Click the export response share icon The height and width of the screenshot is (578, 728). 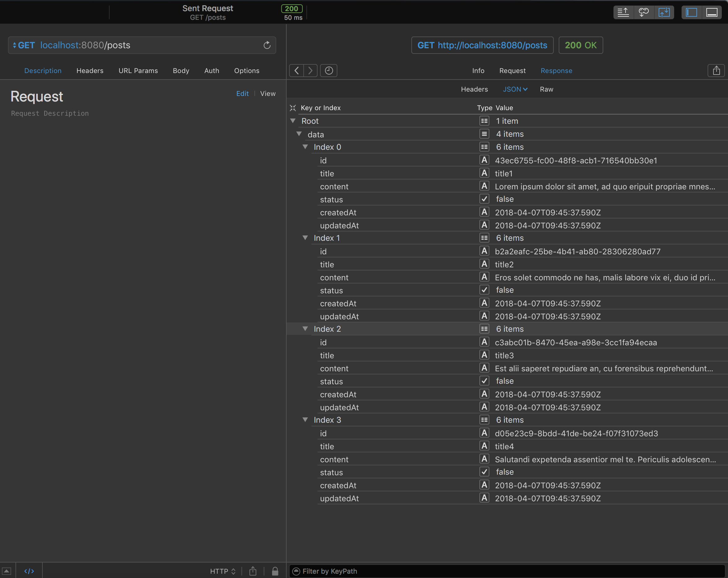click(716, 71)
